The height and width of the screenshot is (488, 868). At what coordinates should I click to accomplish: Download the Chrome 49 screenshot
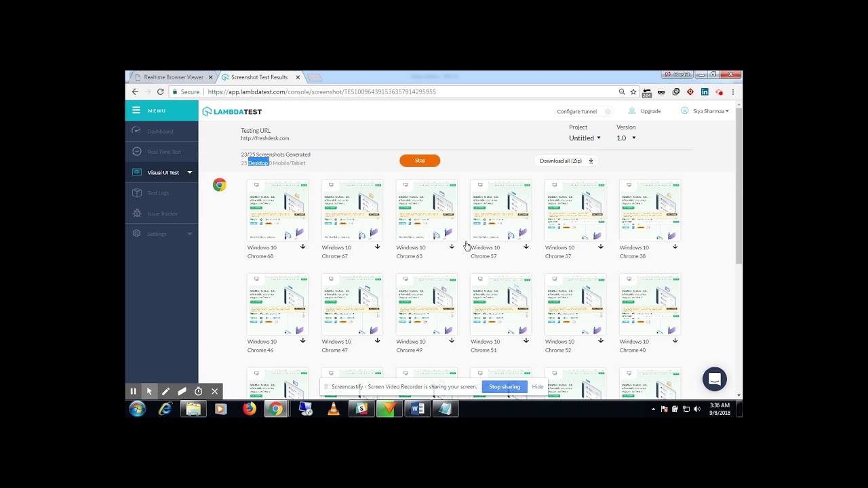(x=452, y=341)
